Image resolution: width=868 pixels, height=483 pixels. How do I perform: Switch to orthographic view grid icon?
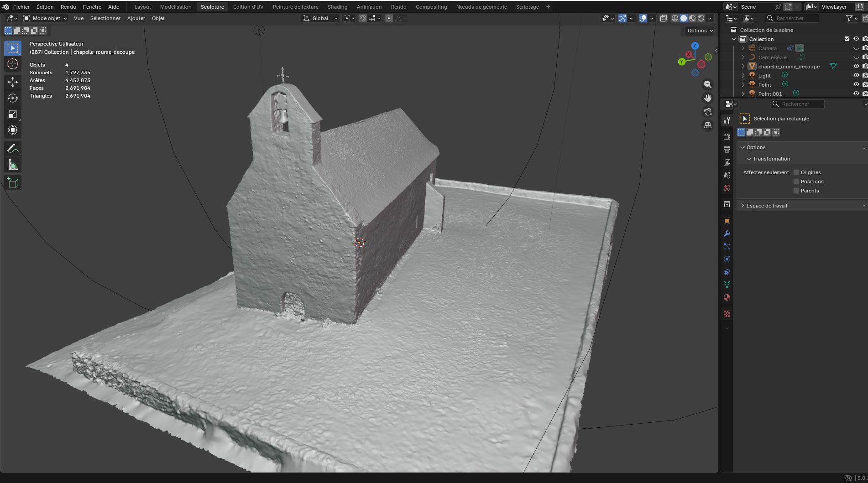708,125
